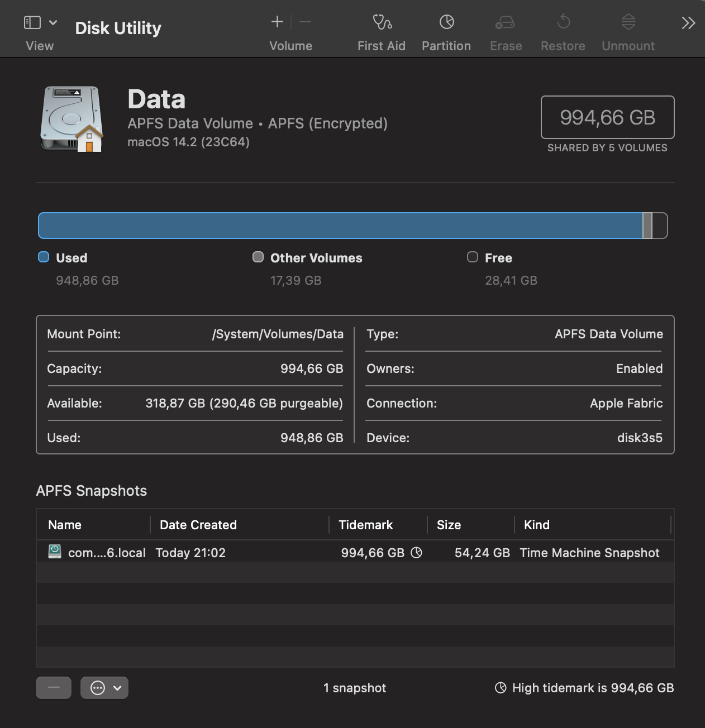Click the 994,66 GB capacity box
Image resolution: width=705 pixels, height=728 pixels.
pos(608,117)
